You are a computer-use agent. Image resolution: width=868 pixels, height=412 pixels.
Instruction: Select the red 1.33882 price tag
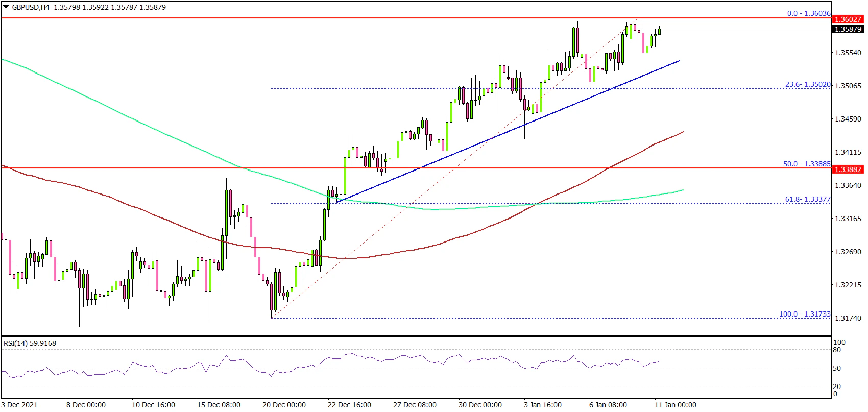(x=847, y=169)
